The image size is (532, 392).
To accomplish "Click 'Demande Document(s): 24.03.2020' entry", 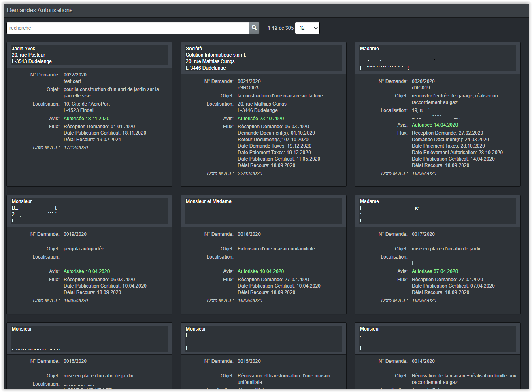I will click(x=450, y=140).
